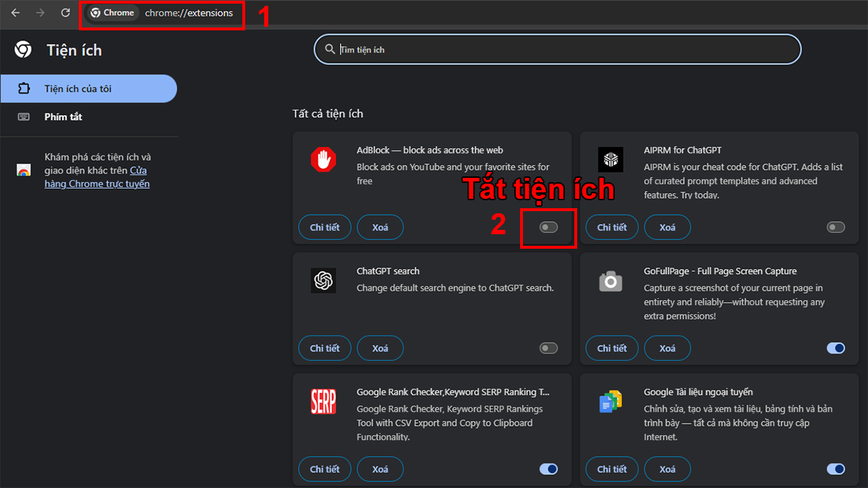
Task: Click the AIPRM for ChatGPT icon
Action: tap(610, 159)
